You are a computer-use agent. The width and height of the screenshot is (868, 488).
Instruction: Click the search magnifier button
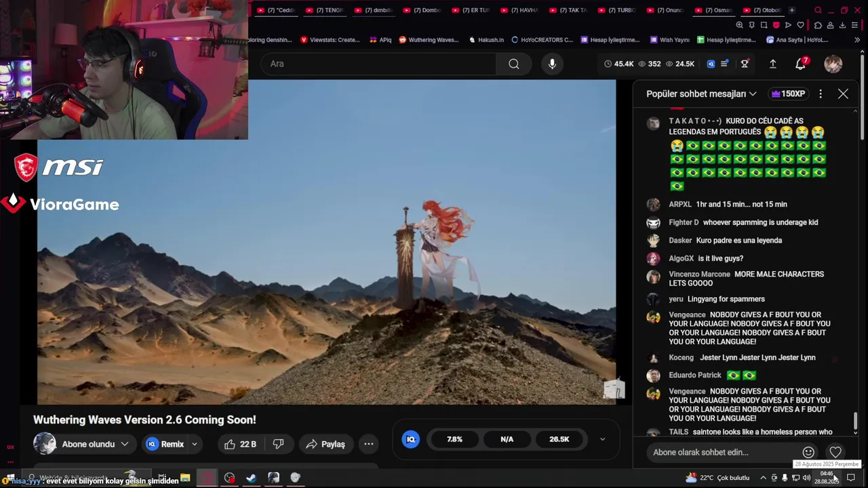pos(514,64)
